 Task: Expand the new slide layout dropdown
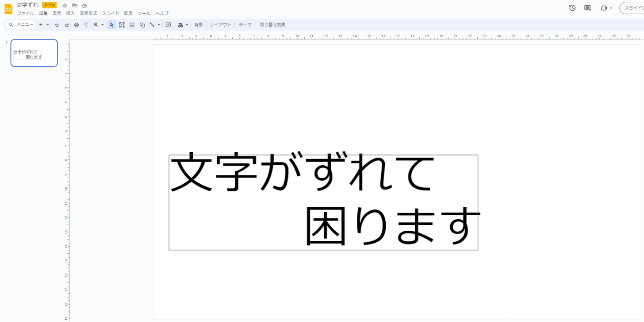[47, 25]
